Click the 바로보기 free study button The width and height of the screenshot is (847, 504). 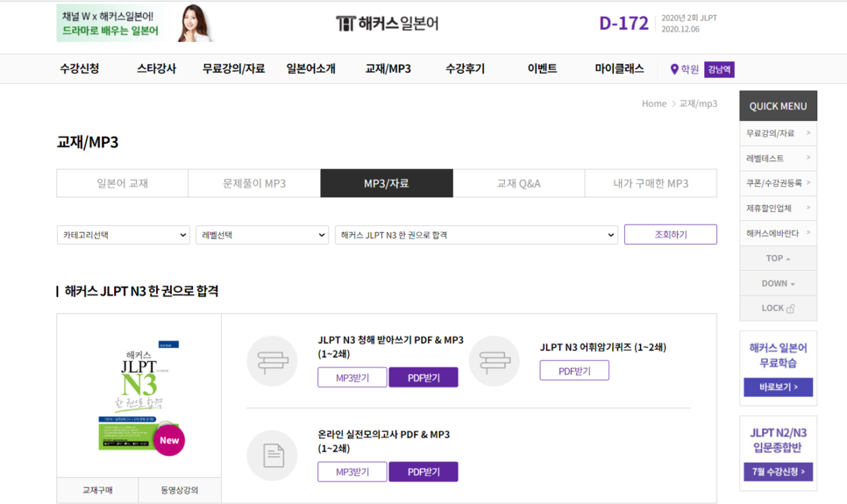pos(778,387)
